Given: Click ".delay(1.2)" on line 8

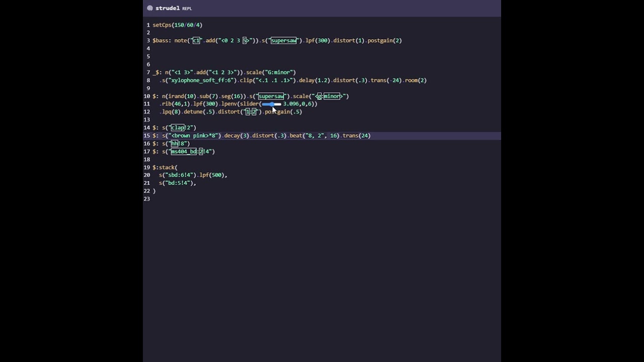Looking at the screenshot, I should coord(312,80).
